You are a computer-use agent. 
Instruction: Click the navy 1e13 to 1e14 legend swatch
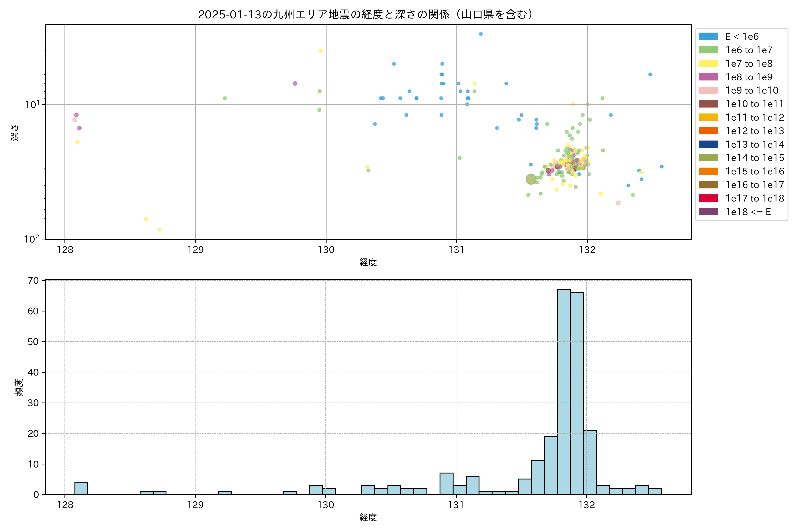[708, 144]
